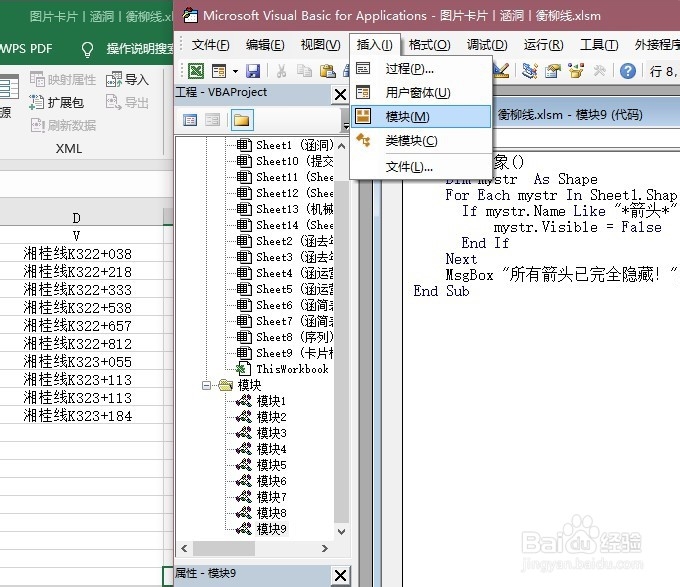The image size is (680, 587).
Task: Click the View Object icon in project pane
Action: point(212,120)
